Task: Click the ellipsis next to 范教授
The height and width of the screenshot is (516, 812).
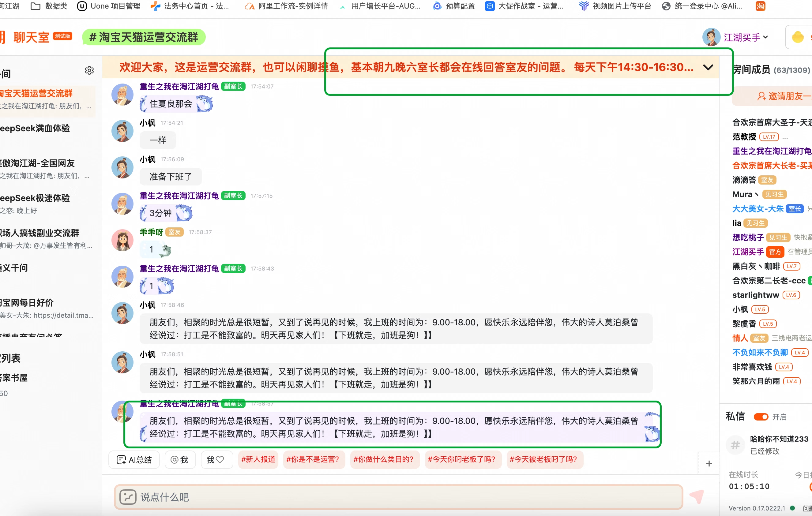Action: pos(785,137)
